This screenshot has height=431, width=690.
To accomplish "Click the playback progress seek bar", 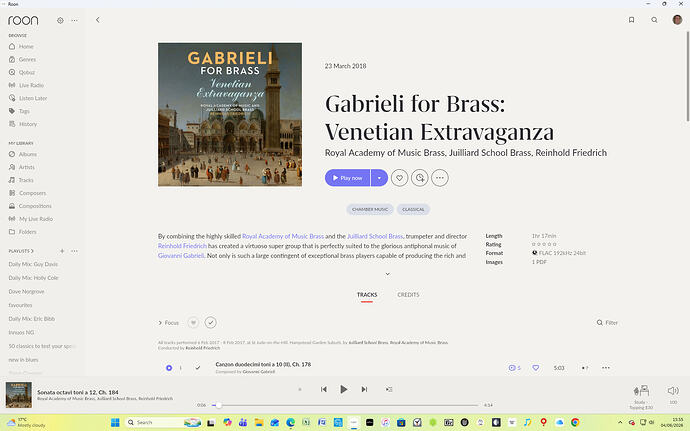I will coord(345,405).
